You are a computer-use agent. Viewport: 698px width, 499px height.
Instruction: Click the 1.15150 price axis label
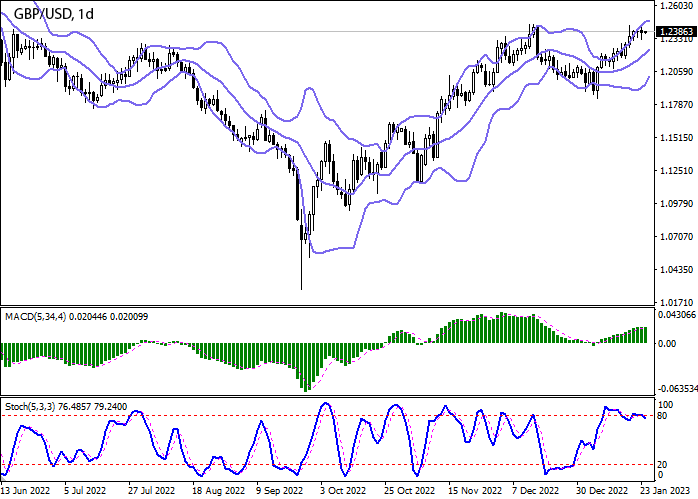(x=675, y=138)
